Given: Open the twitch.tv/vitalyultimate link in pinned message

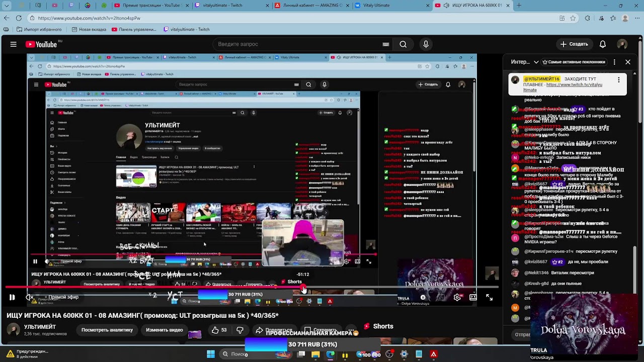Looking at the screenshot, I should pos(563,87).
